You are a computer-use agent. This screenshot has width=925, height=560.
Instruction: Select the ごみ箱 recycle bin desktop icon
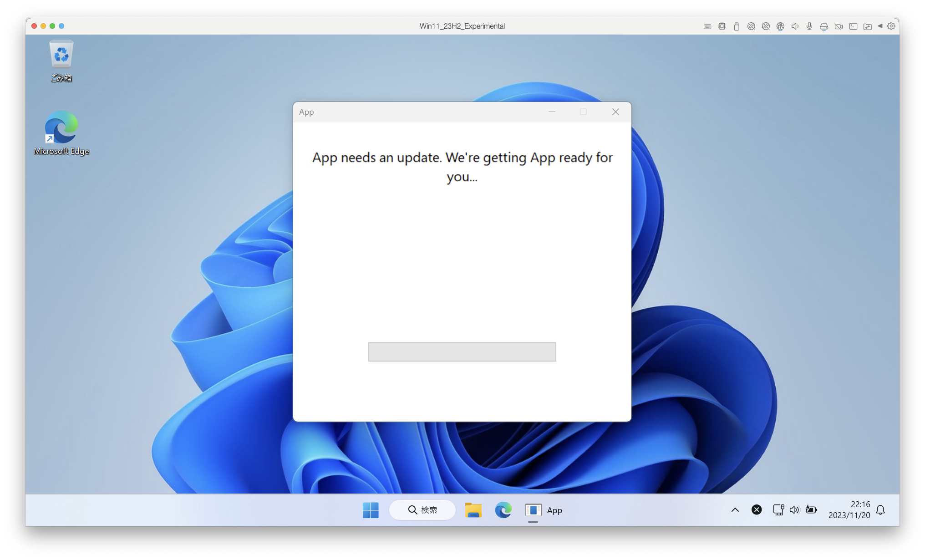pyautogui.click(x=61, y=61)
